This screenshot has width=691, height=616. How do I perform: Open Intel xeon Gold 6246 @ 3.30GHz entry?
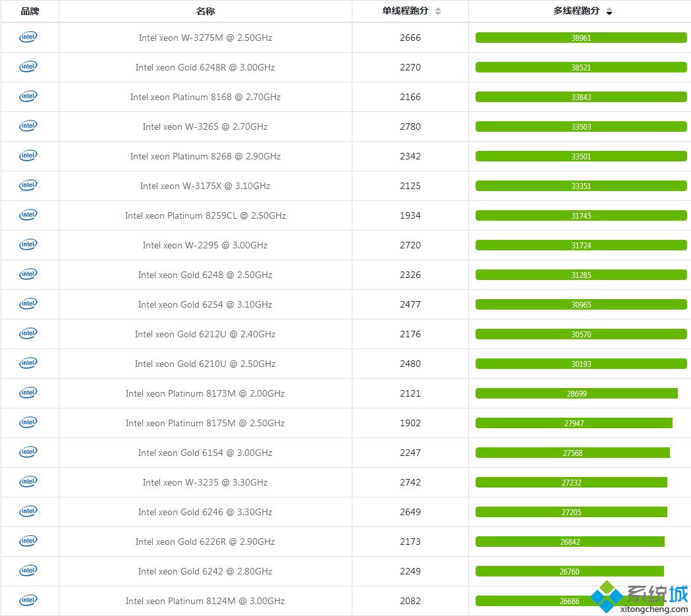click(206, 512)
